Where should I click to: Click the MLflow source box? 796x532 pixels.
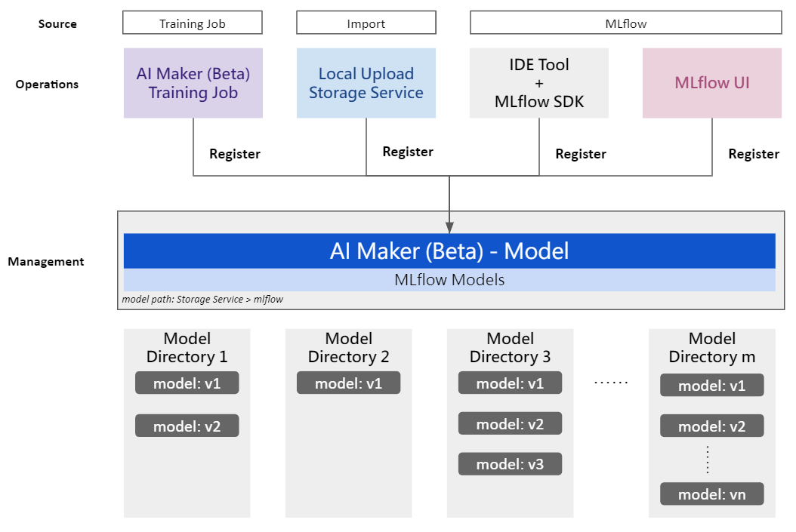(x=626, y=23)
